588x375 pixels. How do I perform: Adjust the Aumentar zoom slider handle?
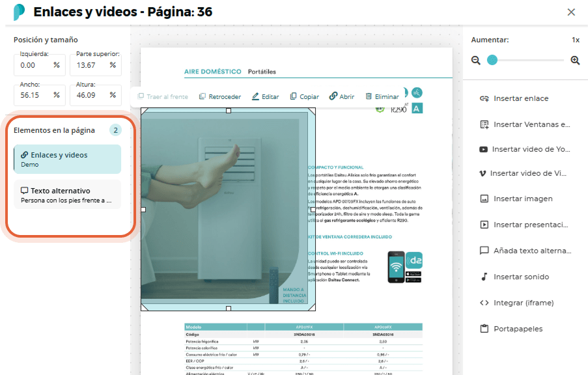[x=492, y=60]
